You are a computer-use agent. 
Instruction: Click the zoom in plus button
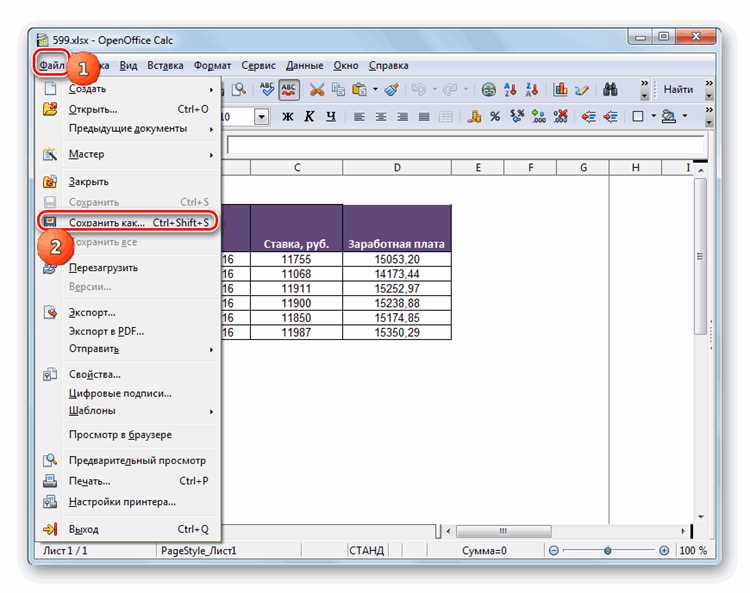pos(664,551)
